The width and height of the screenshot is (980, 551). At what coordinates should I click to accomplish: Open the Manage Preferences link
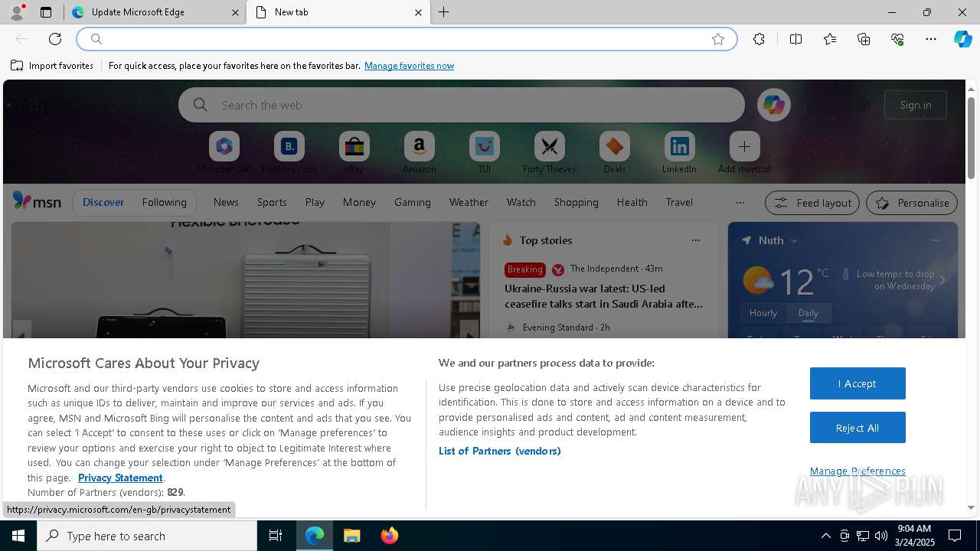click(857, 471)
